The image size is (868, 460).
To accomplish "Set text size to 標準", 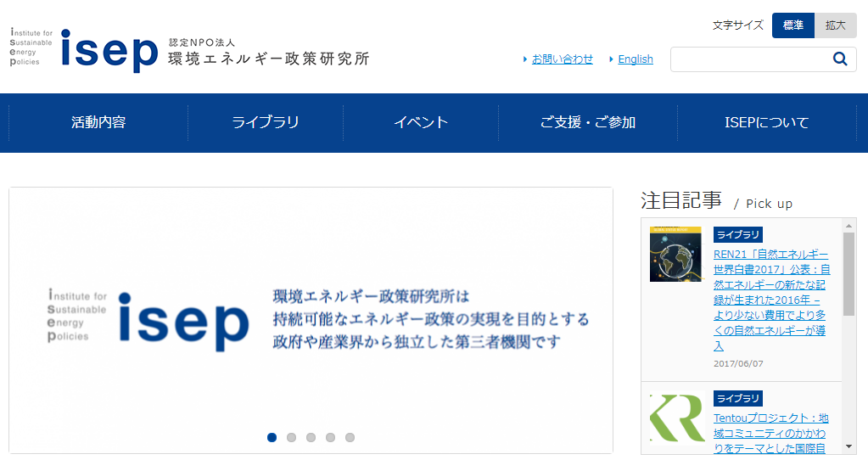I will pyautogui.click(x=792, y=25).
